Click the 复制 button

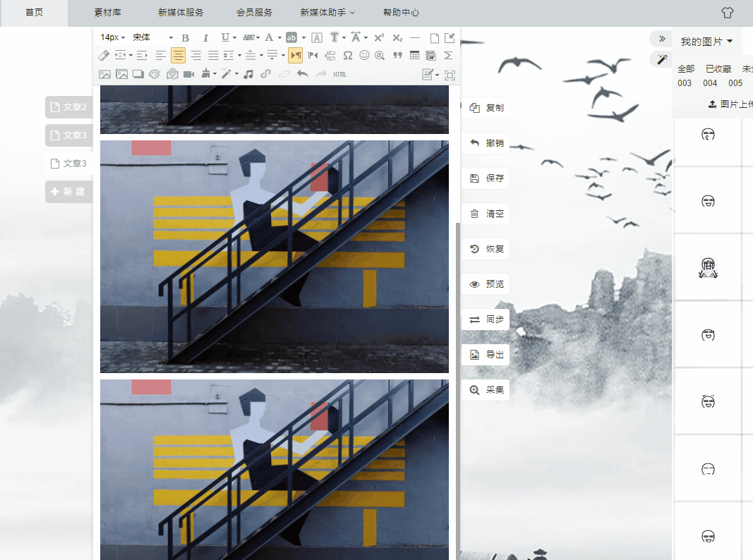point(486,108)
